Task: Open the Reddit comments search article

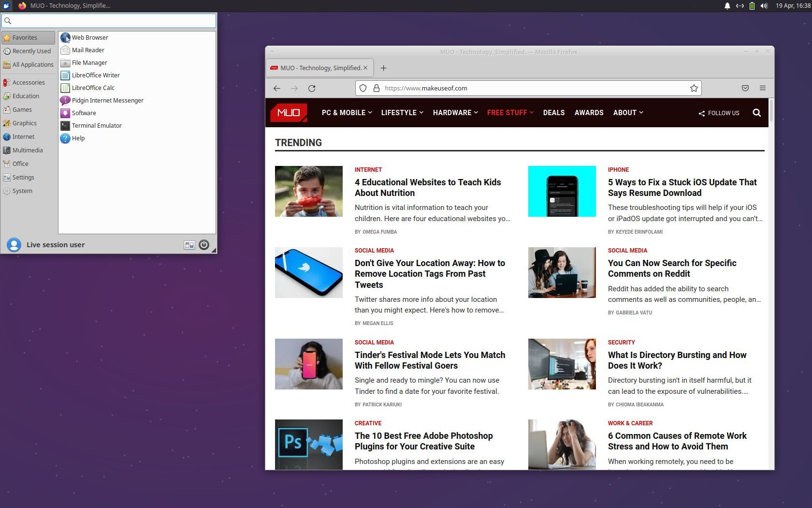Action: pyautogui.click(x=672, y=269)
